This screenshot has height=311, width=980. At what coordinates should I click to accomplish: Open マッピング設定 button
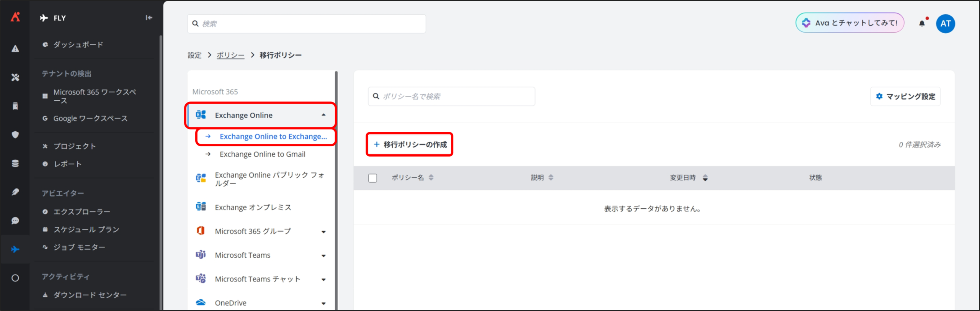coord(905,97)
